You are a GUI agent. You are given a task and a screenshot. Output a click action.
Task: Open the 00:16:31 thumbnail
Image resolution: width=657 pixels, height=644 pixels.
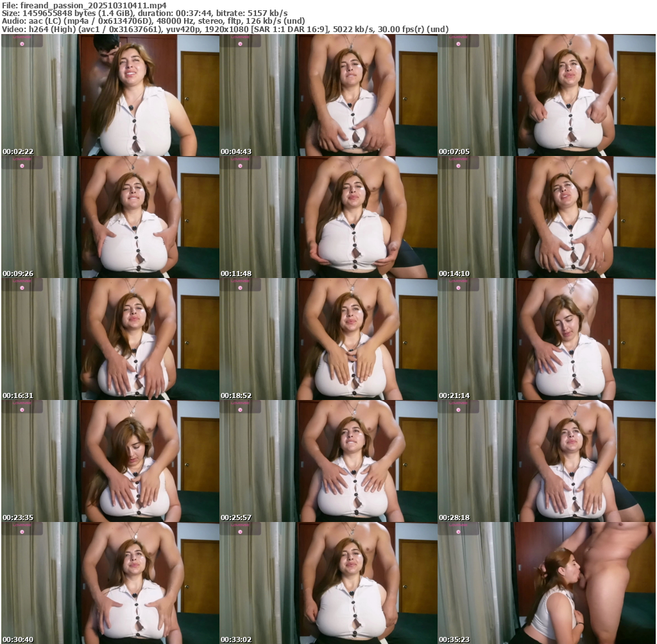110,339
